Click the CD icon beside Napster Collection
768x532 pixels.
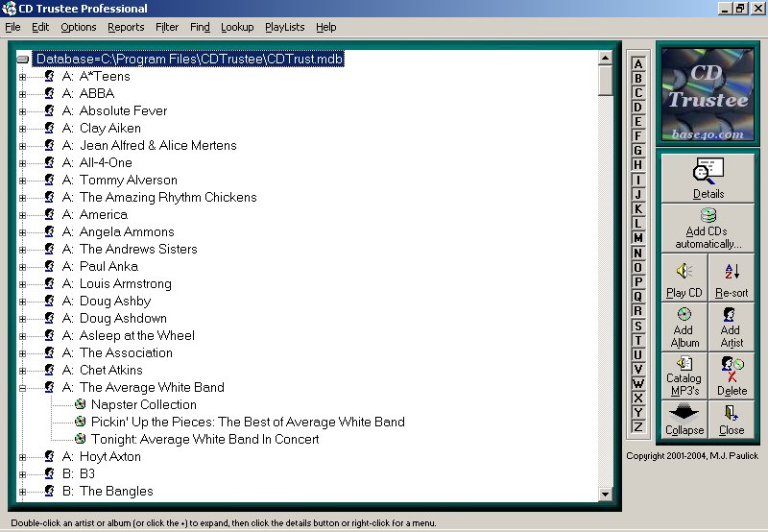point(81,404)
